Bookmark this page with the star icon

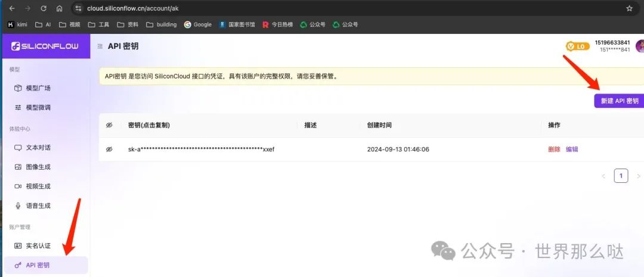pos(629,8)
